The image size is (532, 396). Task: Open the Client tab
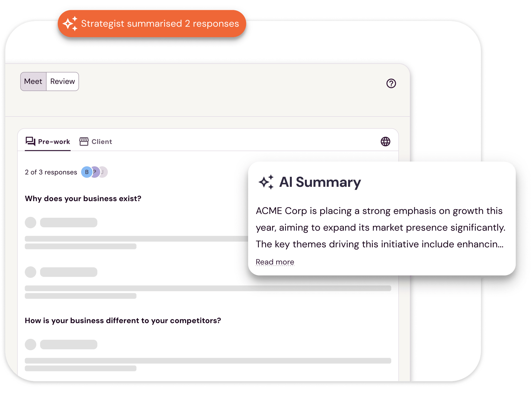pos(102,142)
